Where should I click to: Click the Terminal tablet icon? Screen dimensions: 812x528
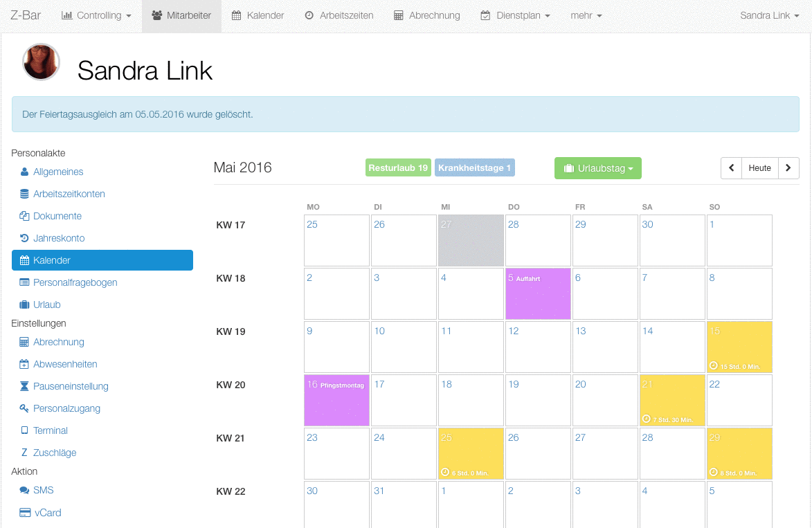24,430
